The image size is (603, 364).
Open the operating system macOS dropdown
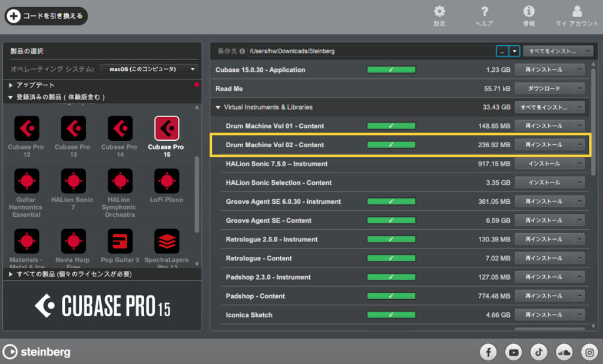click(149, 70)
